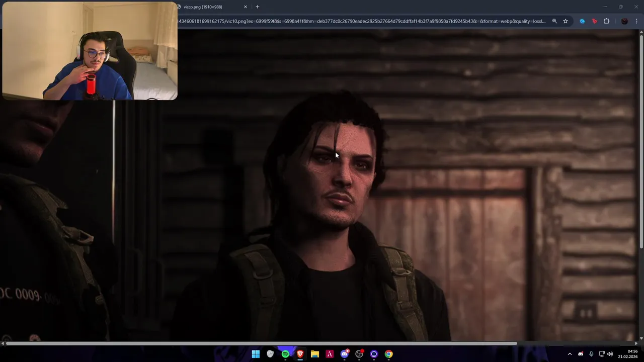Bookmark this page with the star icon
This screenshot has width=644, height=362.
[x=566, y=21]
